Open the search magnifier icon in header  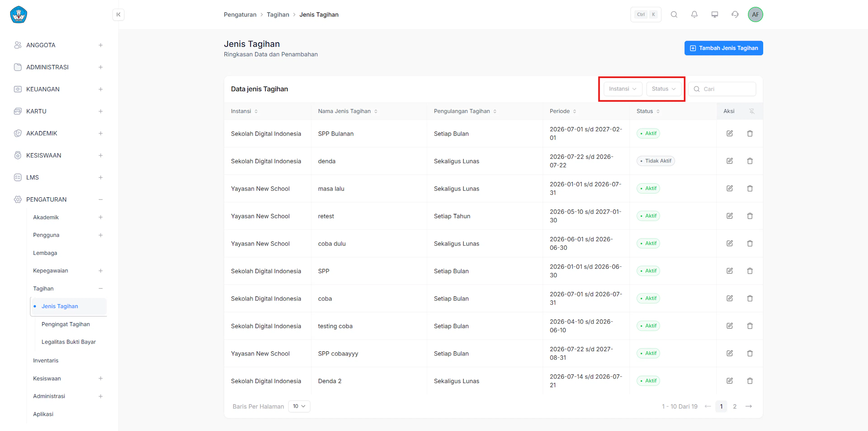(x=674, y=14)
